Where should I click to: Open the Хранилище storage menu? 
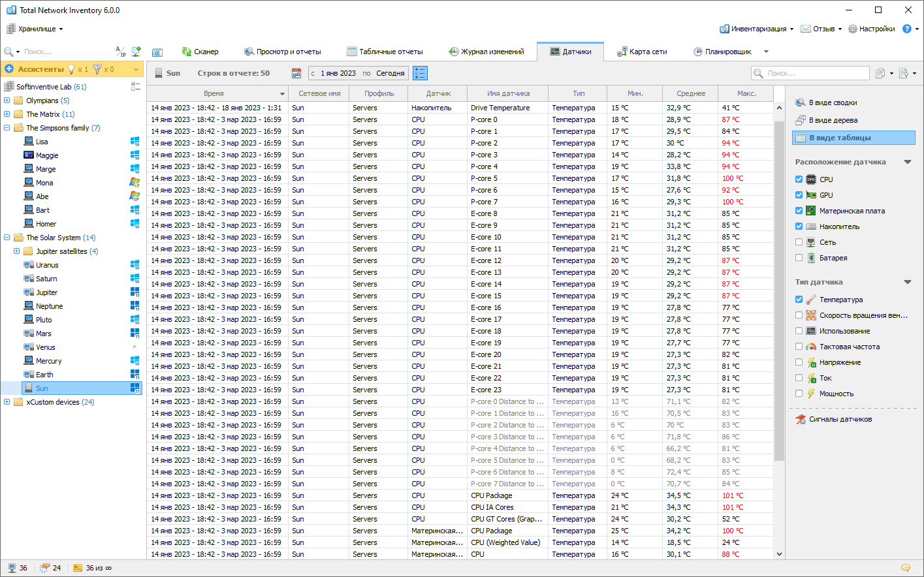tap(35, 29)
